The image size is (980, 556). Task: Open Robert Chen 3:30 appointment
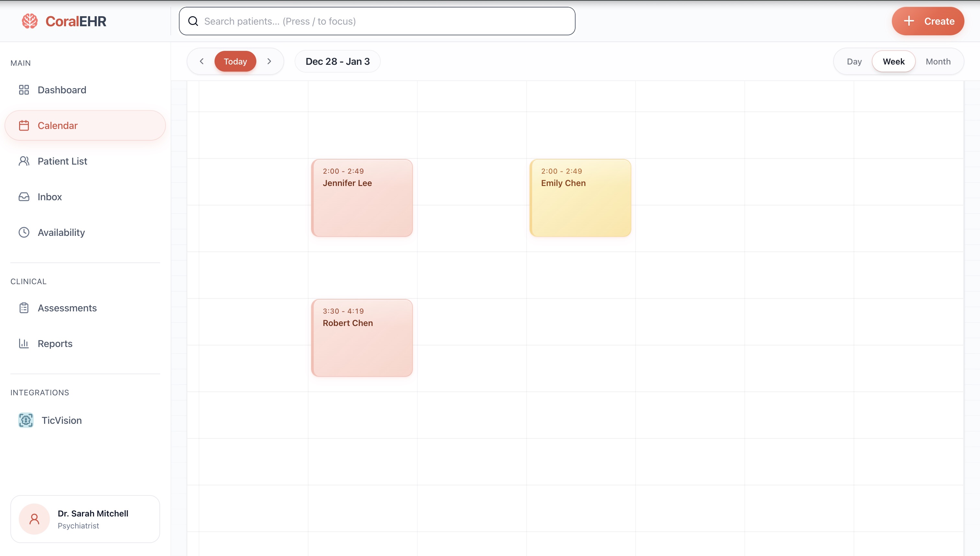(362, 338)
